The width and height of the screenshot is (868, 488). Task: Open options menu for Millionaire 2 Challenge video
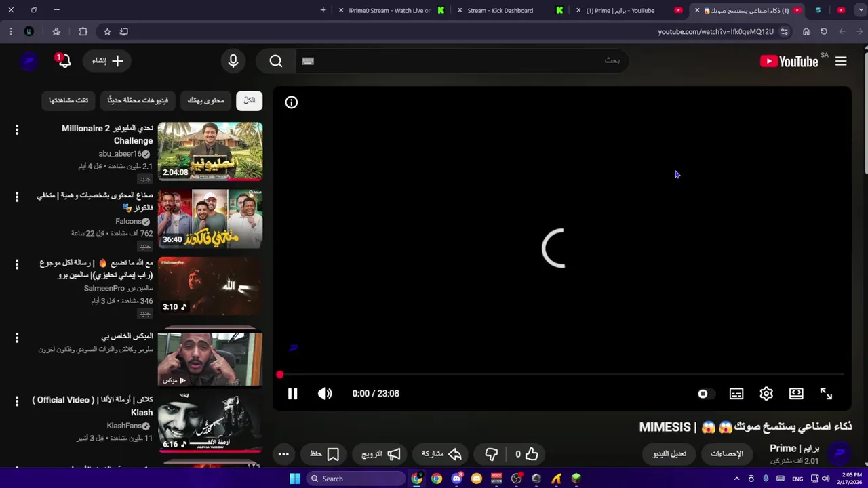click(x=17, y=129)
